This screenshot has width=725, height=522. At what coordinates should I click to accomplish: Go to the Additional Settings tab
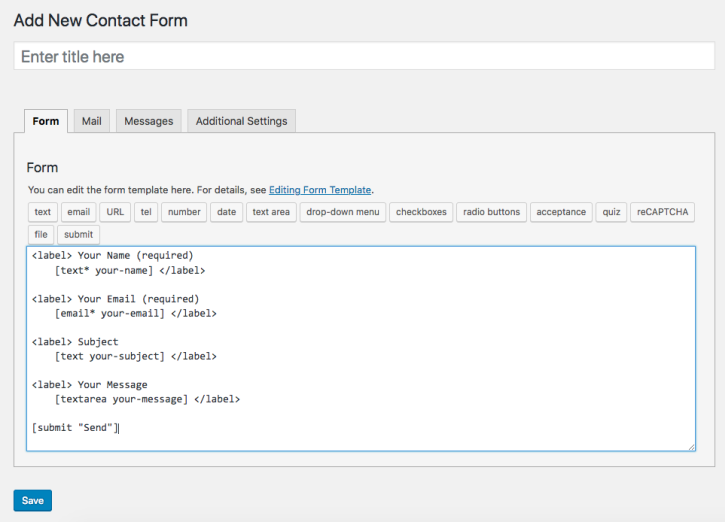(241, 121)
